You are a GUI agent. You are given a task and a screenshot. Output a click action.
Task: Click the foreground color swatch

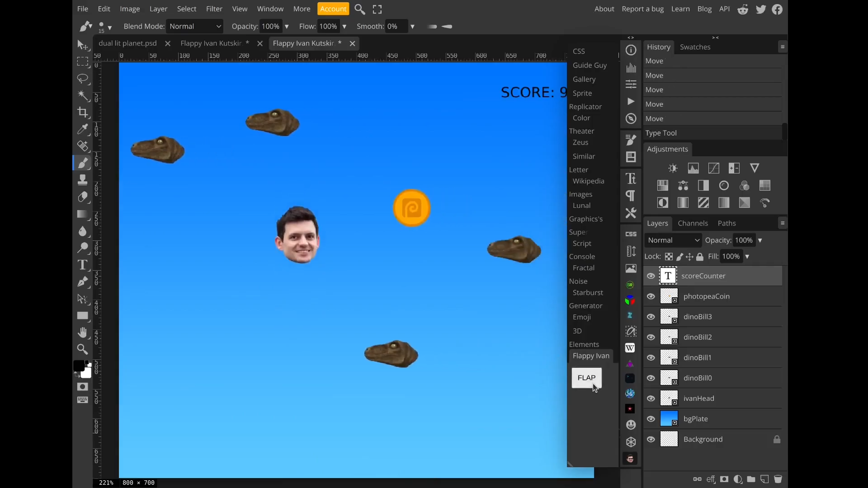[x=79, y=366]
